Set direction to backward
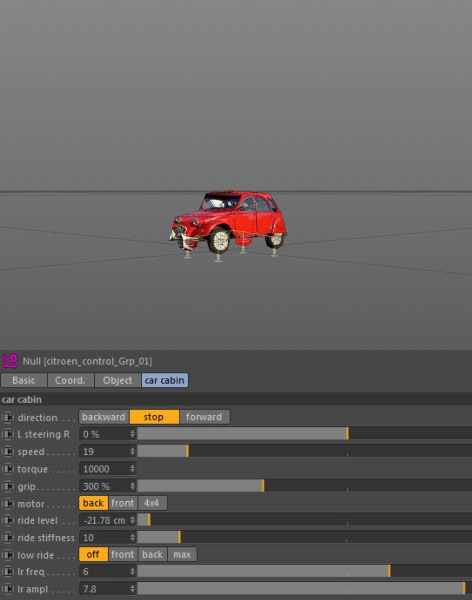This screenshot has height=600, width=472. click(x=104, y=417)
